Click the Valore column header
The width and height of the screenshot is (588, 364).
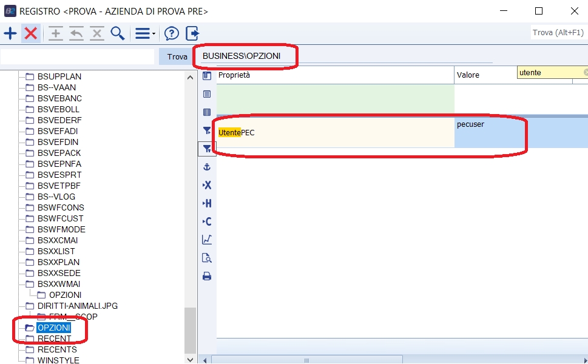click(x=485, y=75)
